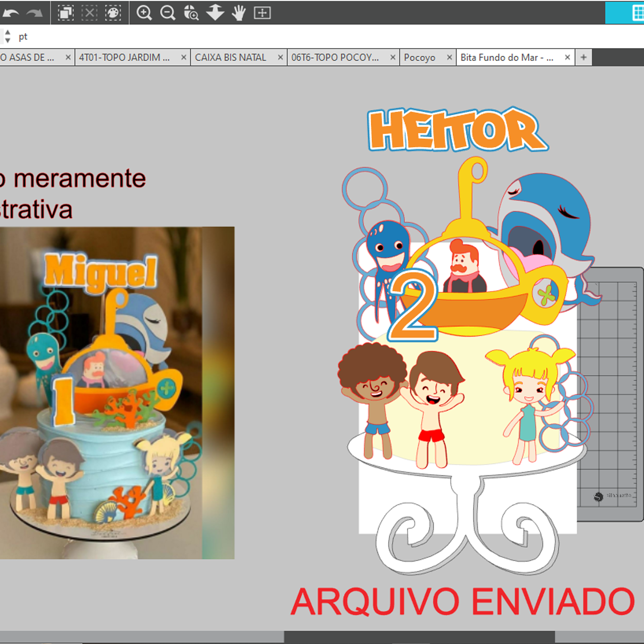Select the Pan hand tool
This screenshot has width=644, height=644.
click(x=239, y=13)
